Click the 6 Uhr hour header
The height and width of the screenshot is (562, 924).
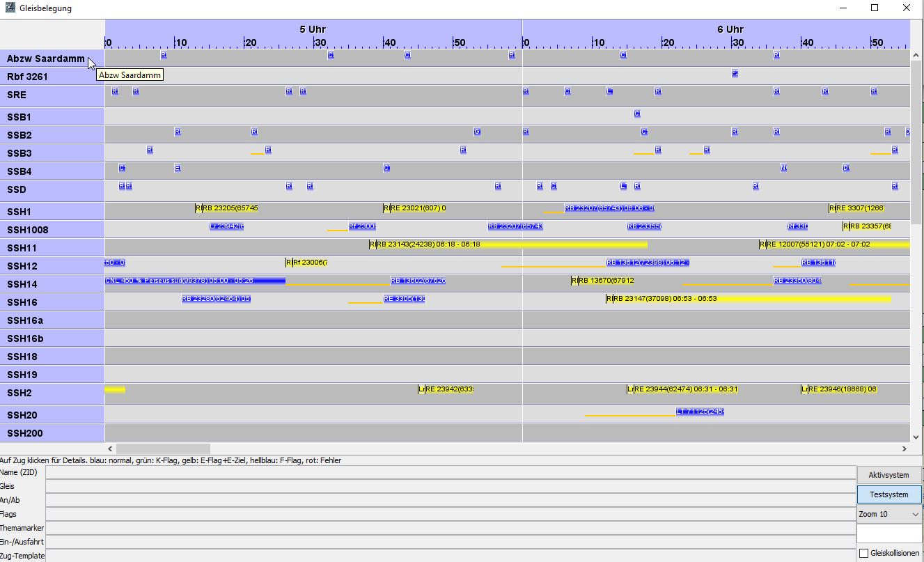[x=730, y=29]
